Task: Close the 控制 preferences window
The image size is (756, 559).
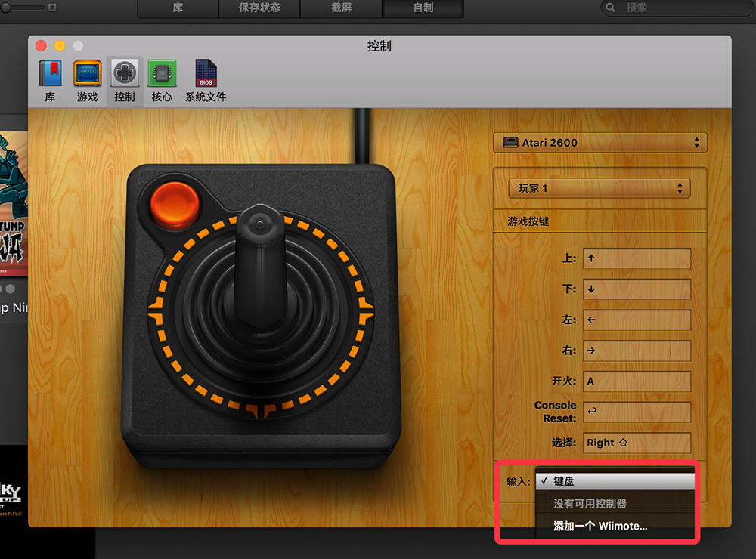Action: pyautogui.click(x=41, y=46)
